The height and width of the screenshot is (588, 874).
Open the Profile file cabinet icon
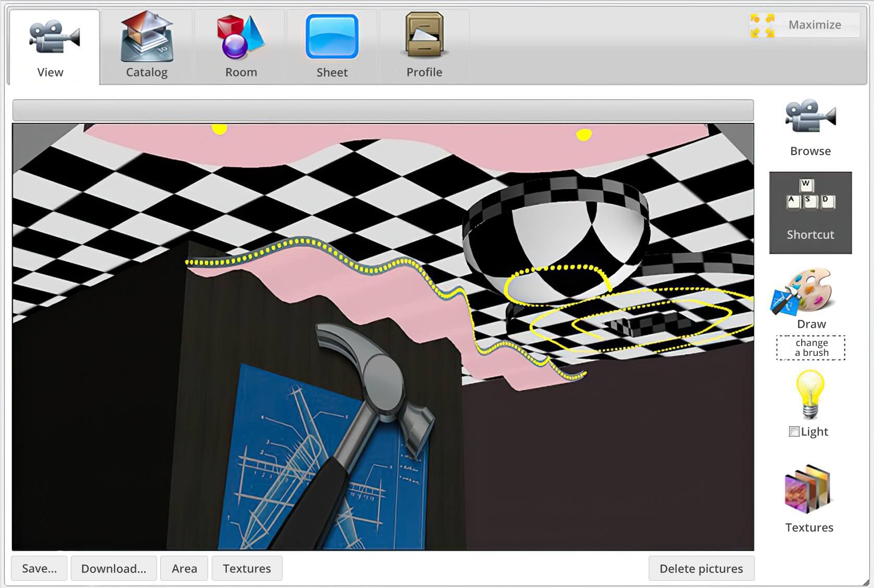(424, 35)
